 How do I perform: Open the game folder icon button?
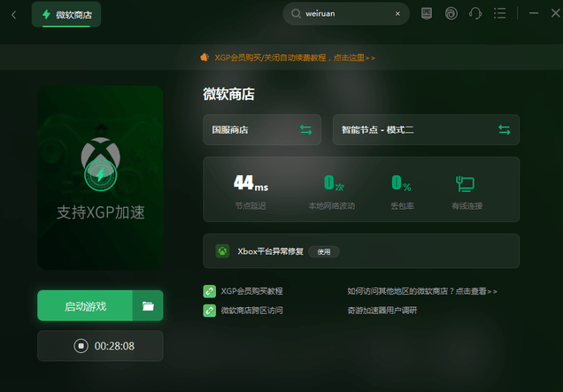pyautogui.click(x=148, y=306)
